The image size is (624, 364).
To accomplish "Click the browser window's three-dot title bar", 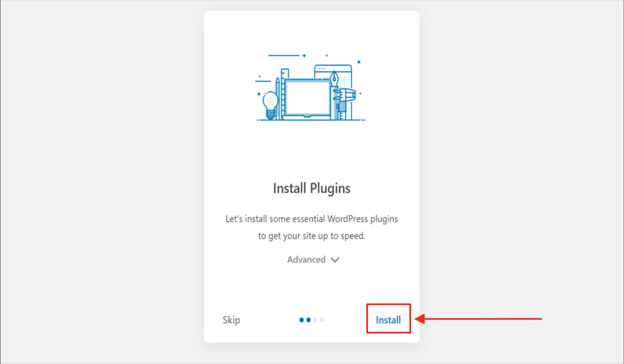I will point(322,69).
